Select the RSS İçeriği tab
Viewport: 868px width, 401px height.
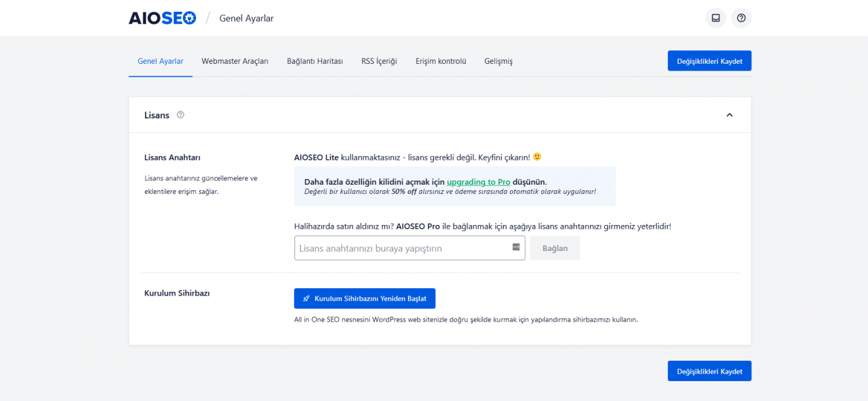(379, 61)
